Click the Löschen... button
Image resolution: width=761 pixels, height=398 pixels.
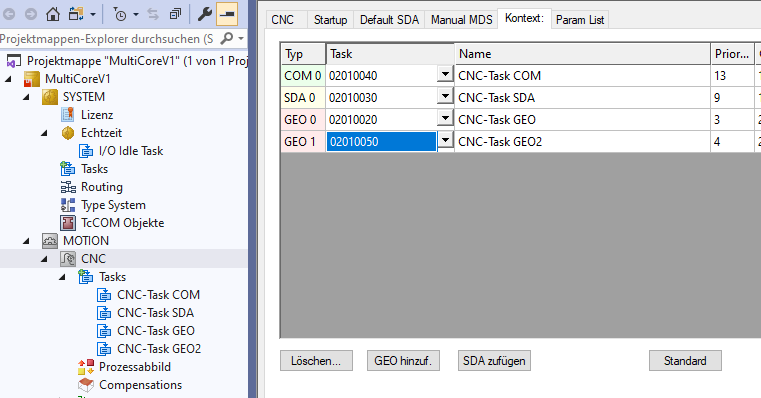click(x=316, y=361)
